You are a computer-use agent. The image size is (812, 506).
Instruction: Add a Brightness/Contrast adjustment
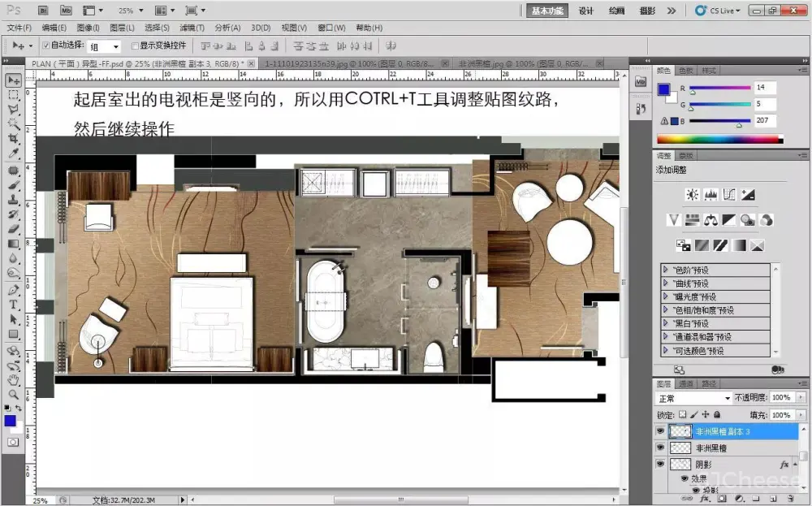pyautogui.click(x=692, y=195)
